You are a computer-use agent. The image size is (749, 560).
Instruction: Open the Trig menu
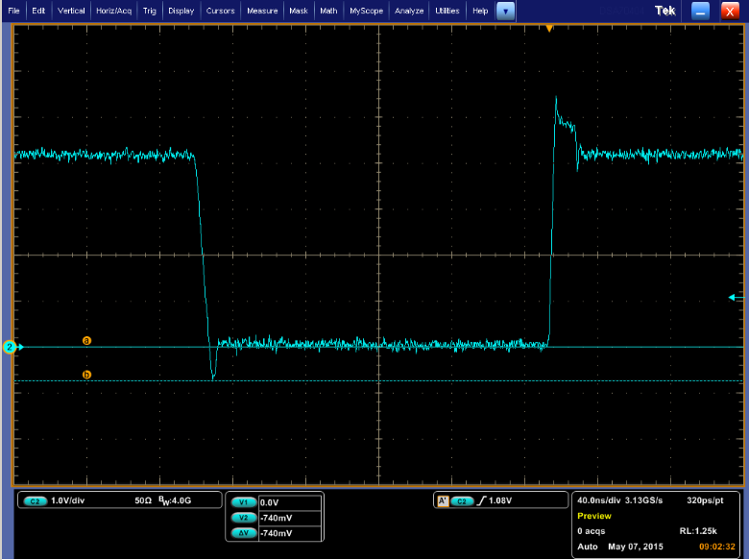point(150,11)
